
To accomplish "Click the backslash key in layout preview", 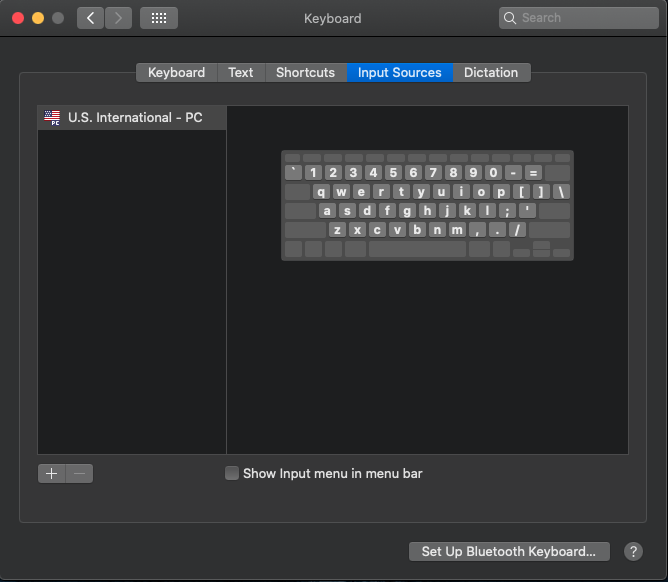I will coord(561,192).
